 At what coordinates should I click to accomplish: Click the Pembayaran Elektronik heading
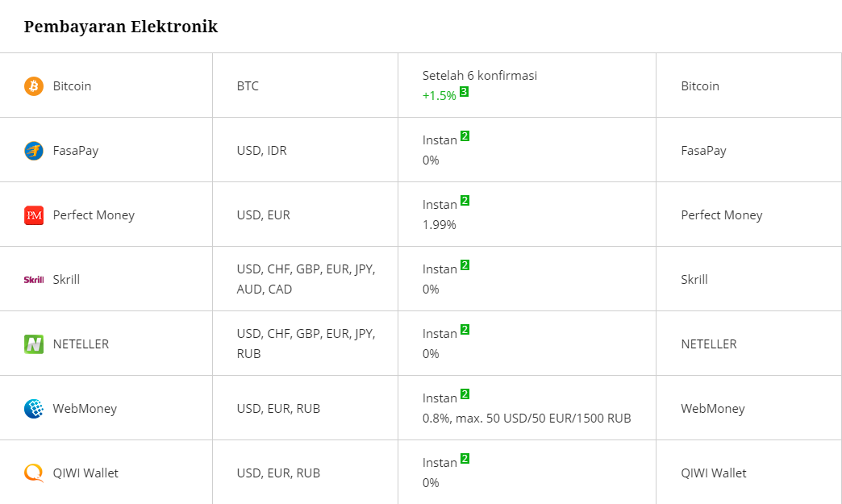click(121, 27)
